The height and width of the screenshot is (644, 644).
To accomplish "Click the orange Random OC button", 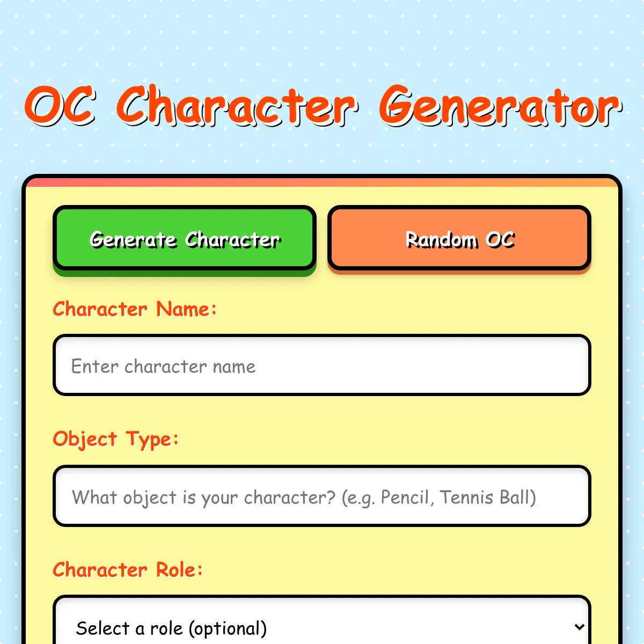I will click(459, 238).
